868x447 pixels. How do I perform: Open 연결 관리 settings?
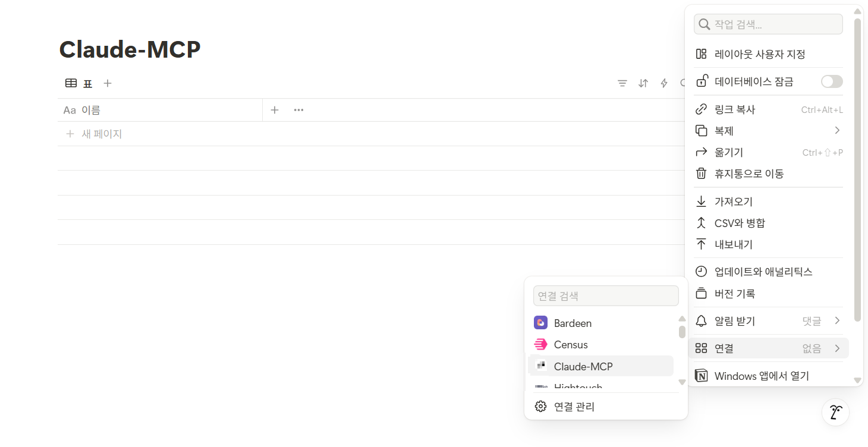click(x=606, y=407)
